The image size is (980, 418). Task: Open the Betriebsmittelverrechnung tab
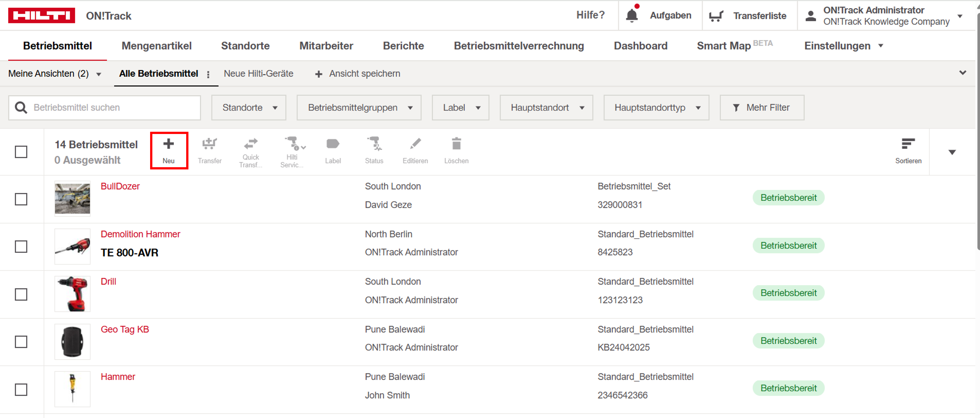(x=519, y=46)
